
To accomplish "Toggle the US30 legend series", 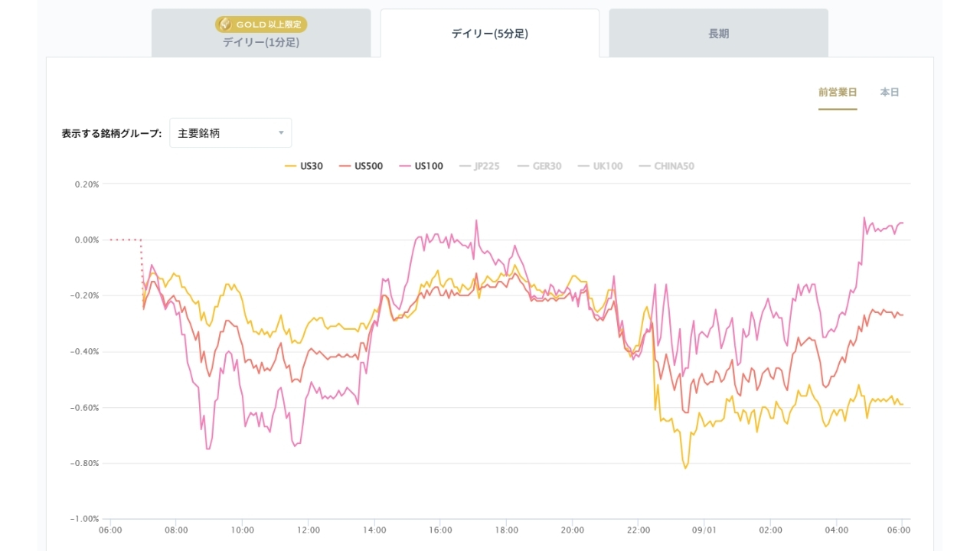I will click(303, 166).
